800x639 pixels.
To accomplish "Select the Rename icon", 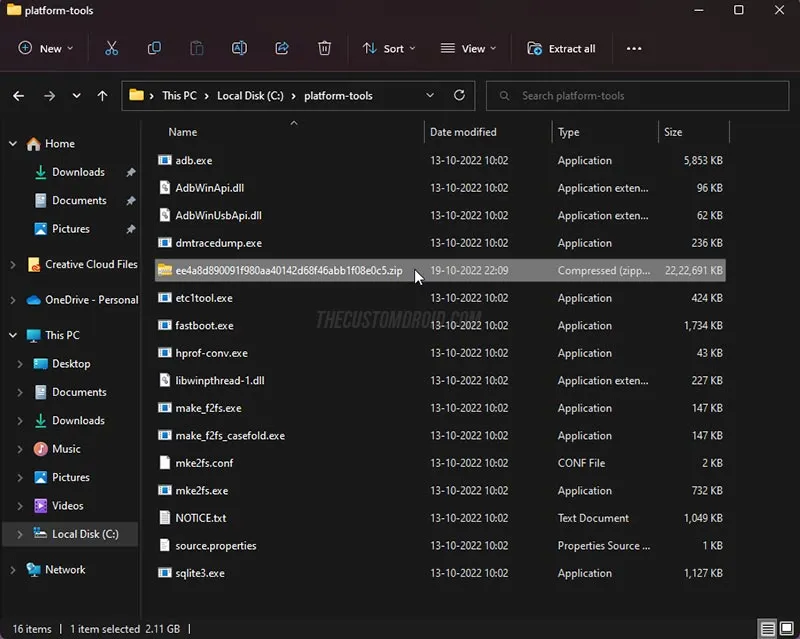I will 240,48.
